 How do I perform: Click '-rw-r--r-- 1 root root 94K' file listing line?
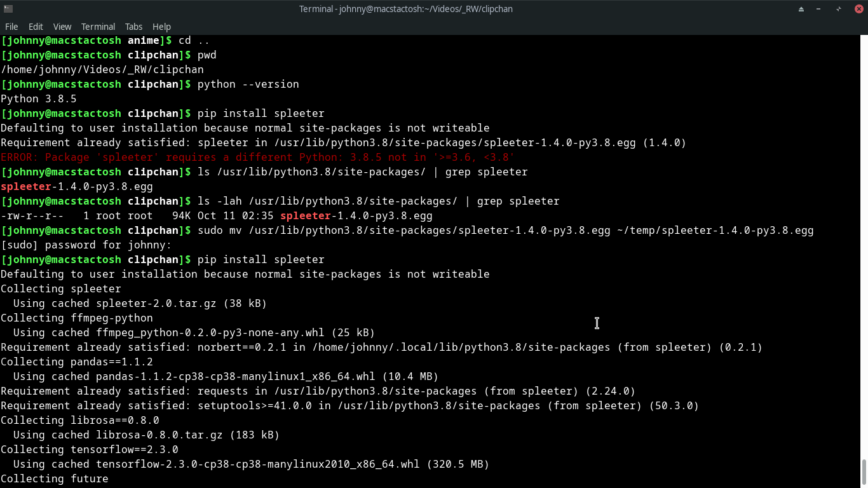click(x=217, y=215)
